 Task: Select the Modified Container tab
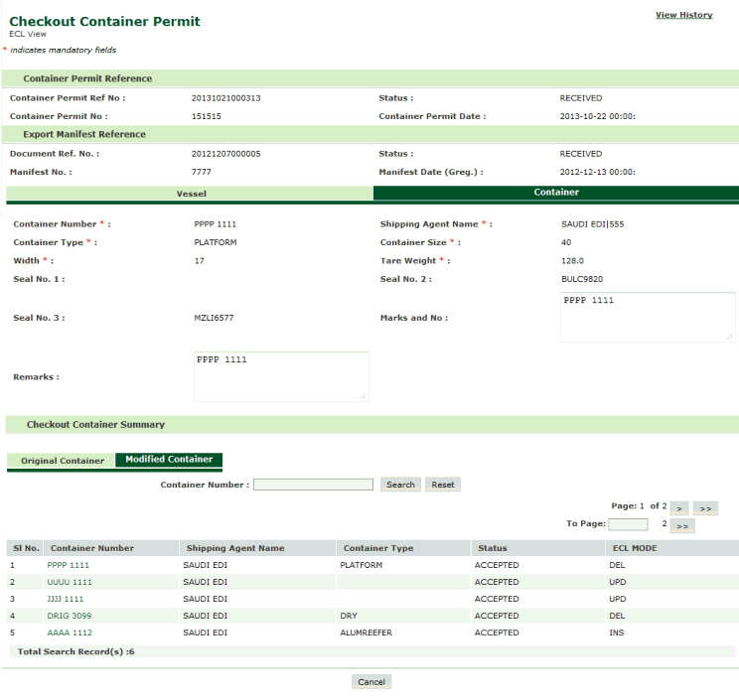click(x=169, y=460)
